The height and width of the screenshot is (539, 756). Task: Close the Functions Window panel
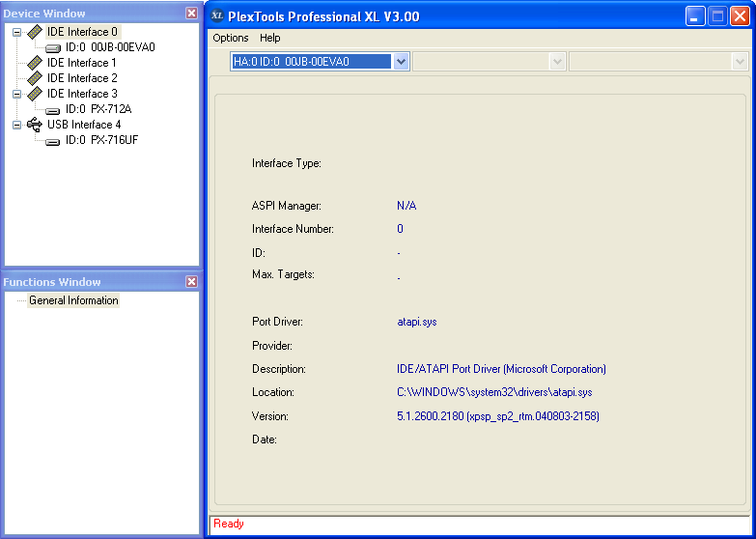(191, 281)
